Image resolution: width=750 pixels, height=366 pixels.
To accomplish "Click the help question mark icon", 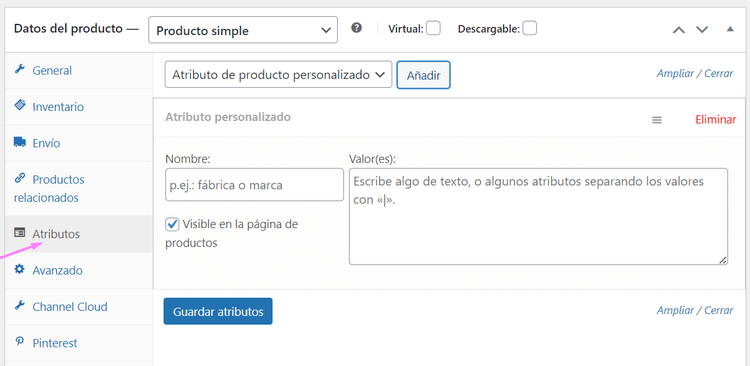I will (x=356, y=28).
